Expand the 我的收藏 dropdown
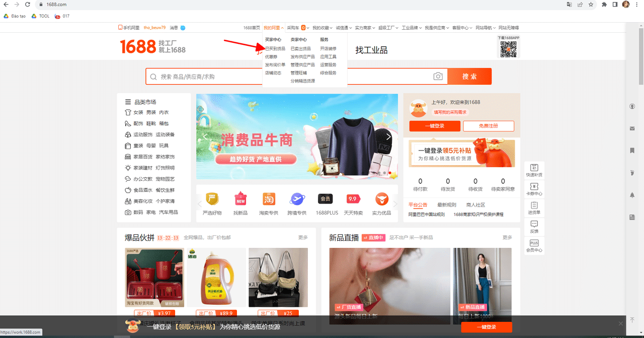 click(x=322, y=28)
